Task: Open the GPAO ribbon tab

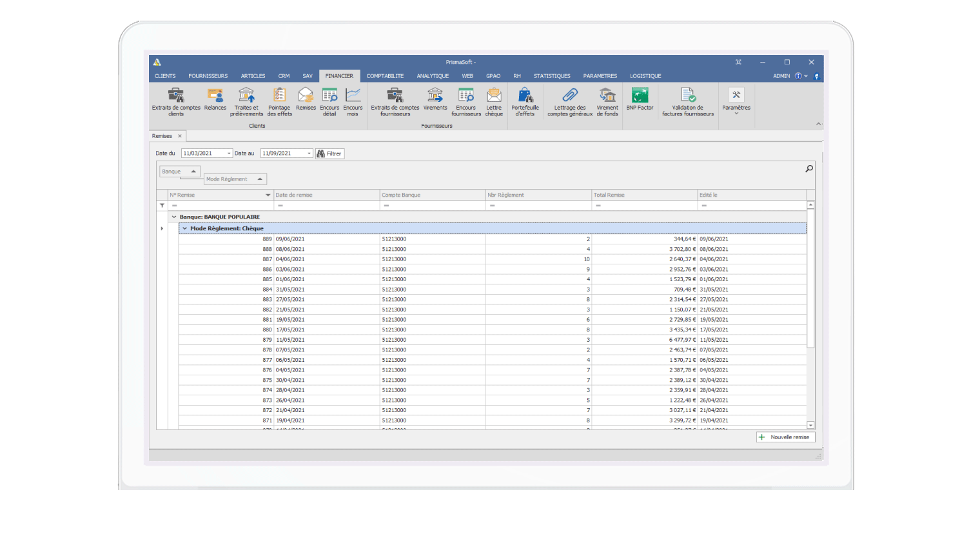Action: pos(493,76)
